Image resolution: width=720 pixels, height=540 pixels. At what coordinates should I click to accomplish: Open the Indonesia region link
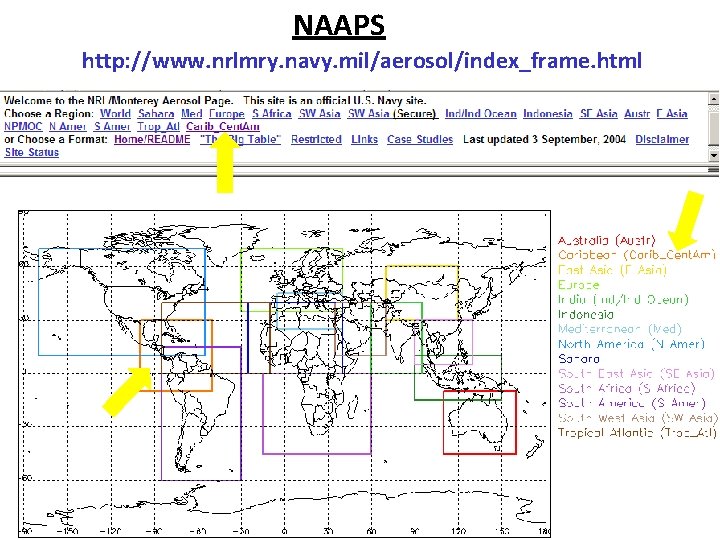548,113
